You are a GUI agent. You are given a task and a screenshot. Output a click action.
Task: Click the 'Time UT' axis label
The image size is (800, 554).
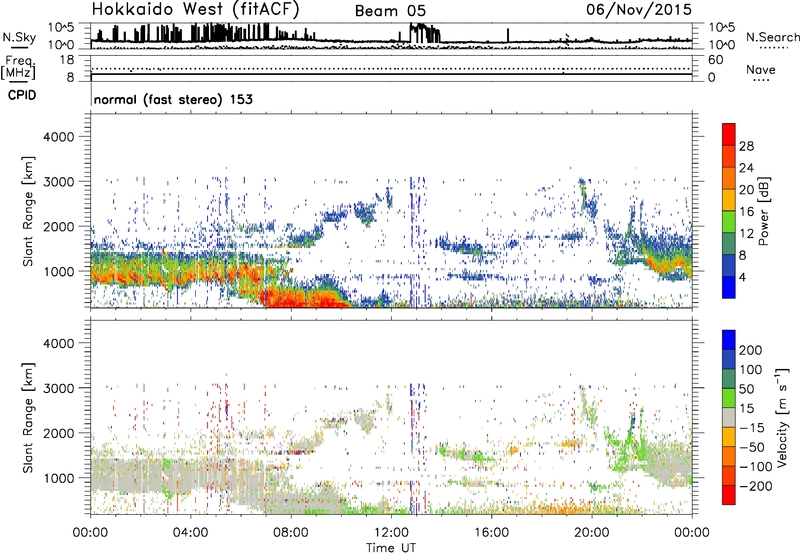pos(391,548)
